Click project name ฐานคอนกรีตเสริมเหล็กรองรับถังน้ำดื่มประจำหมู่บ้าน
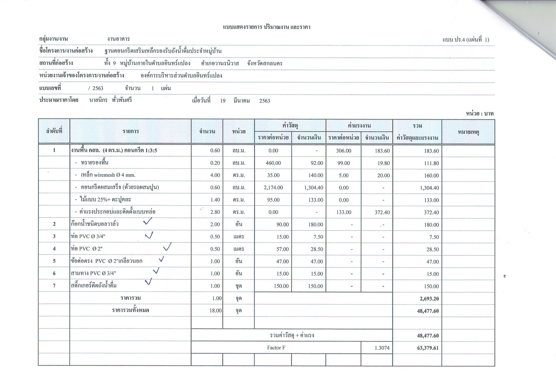This screenshot has height=392, width=556. [163, 51]
